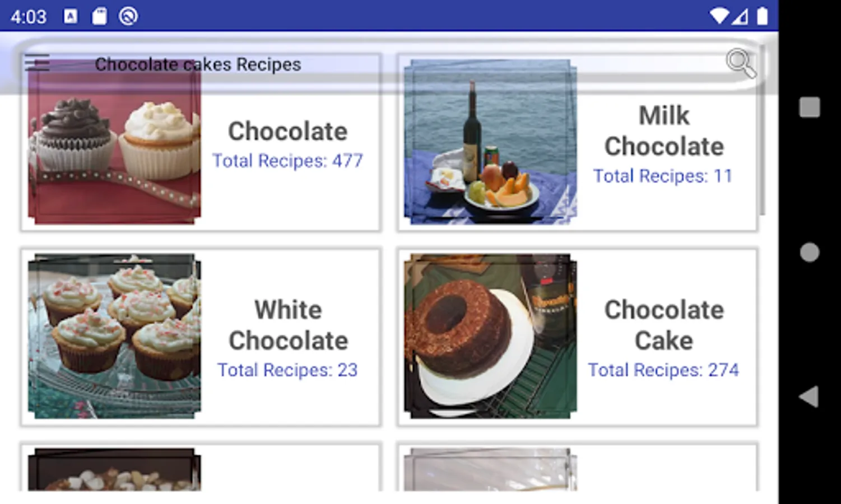Tap the search magnifier icon

point(741,63)
